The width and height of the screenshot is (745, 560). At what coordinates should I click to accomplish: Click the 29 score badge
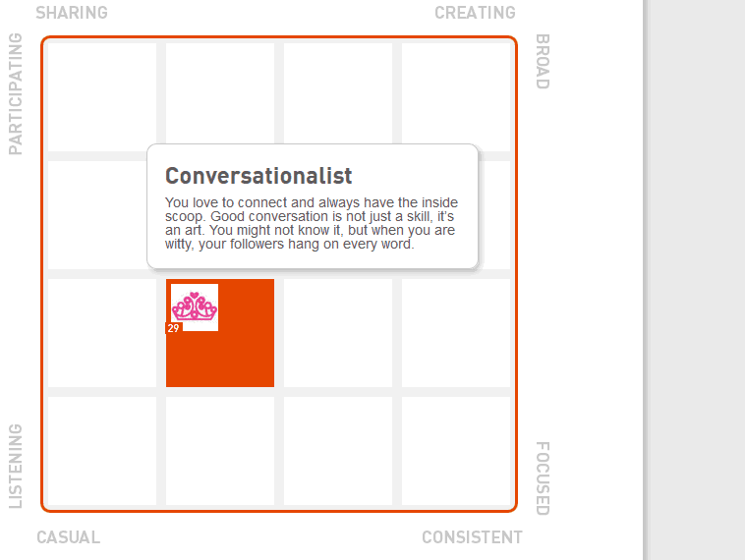173,328
